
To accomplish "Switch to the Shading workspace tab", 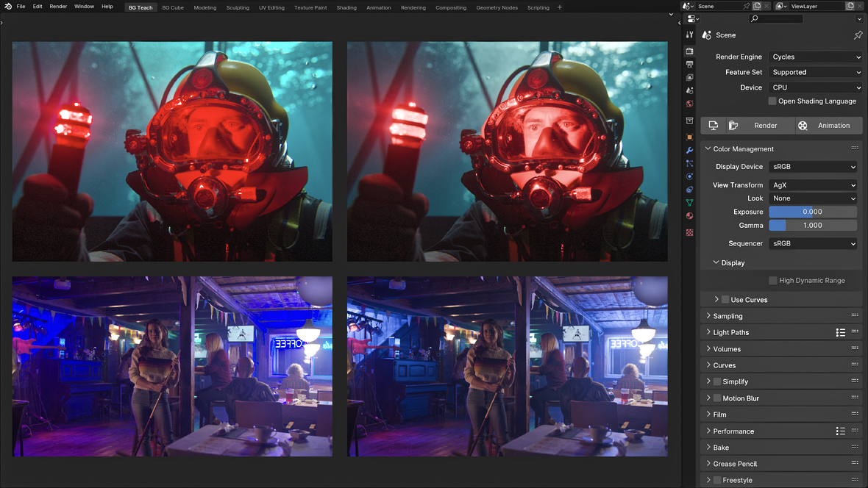I will pyautogui.click(x=346, y=7).
